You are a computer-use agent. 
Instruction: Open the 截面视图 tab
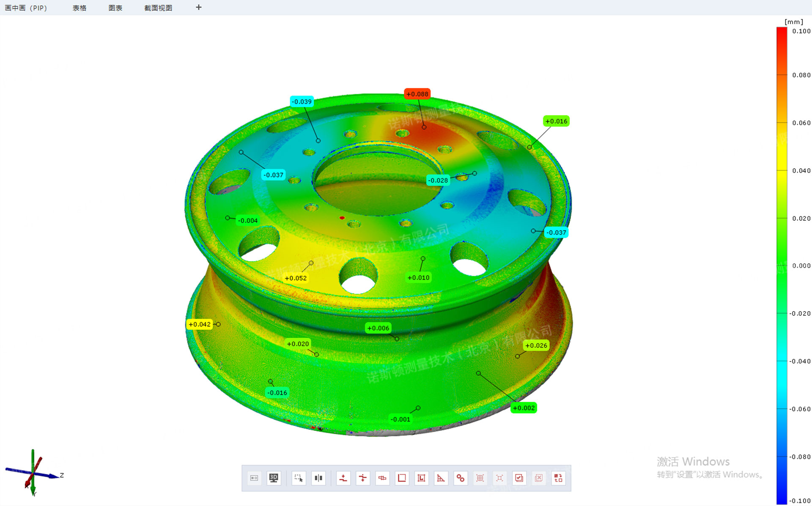point(158,8)
